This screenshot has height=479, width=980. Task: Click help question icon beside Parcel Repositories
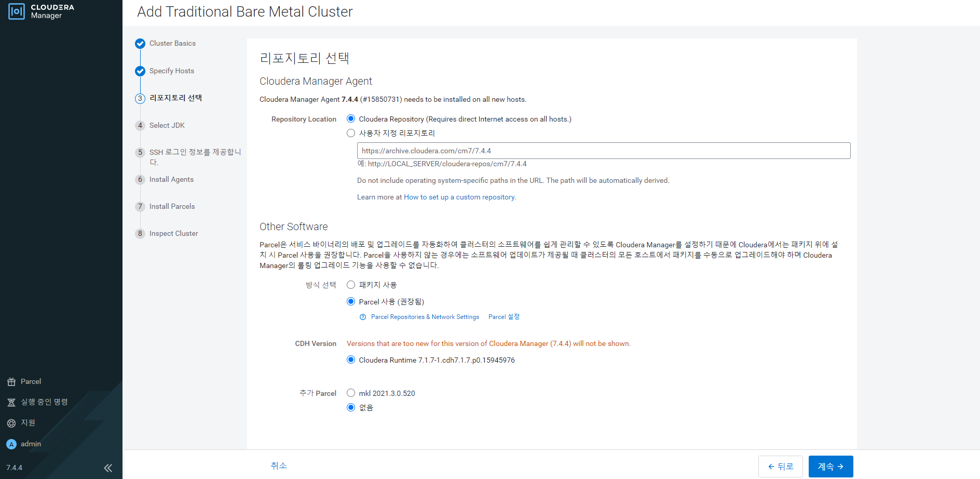coord(363,317)
